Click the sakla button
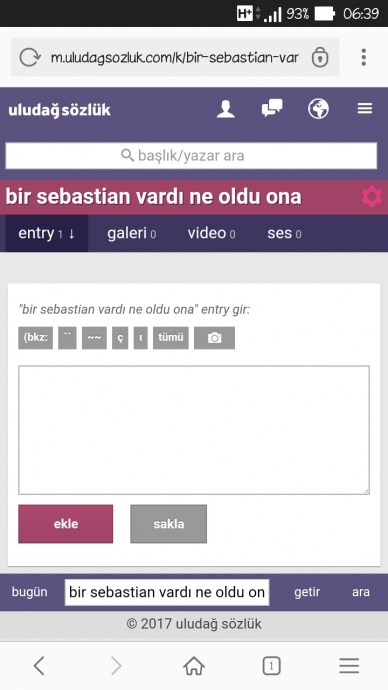The width and height of the screenshot is (388, 690). coord(168,524)
